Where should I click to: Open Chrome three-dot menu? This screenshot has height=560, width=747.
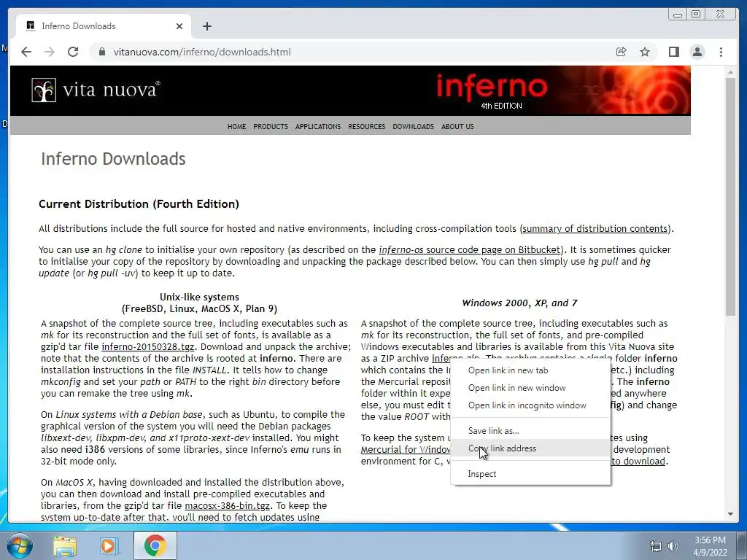(x=721, y=52)
